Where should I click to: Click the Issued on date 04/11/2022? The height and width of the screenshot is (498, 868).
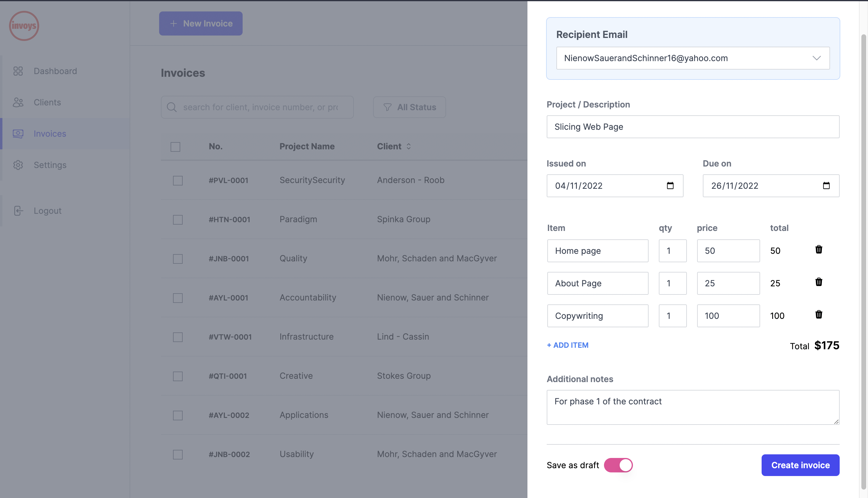[x=578, y=186]
